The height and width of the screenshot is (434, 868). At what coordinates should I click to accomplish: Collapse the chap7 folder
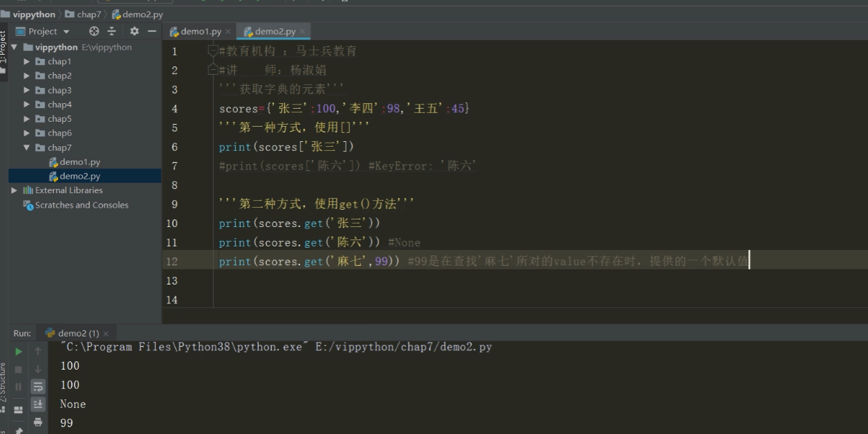pyautogui.click(x=27, y=147)
